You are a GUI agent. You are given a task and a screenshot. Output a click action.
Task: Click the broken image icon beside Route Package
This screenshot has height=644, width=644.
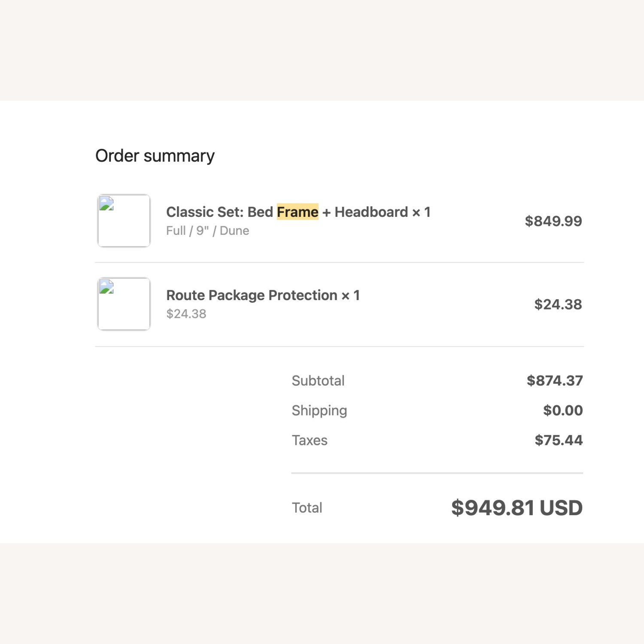pyautogui.click(x=106, y=287)
